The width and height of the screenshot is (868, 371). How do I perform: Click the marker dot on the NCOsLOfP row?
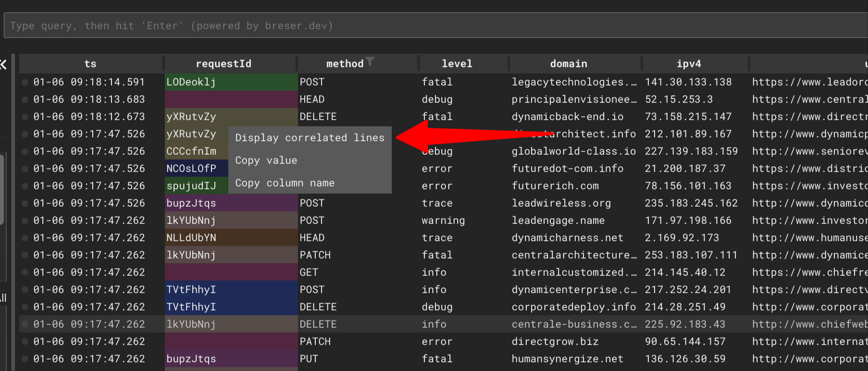[25, 169]
